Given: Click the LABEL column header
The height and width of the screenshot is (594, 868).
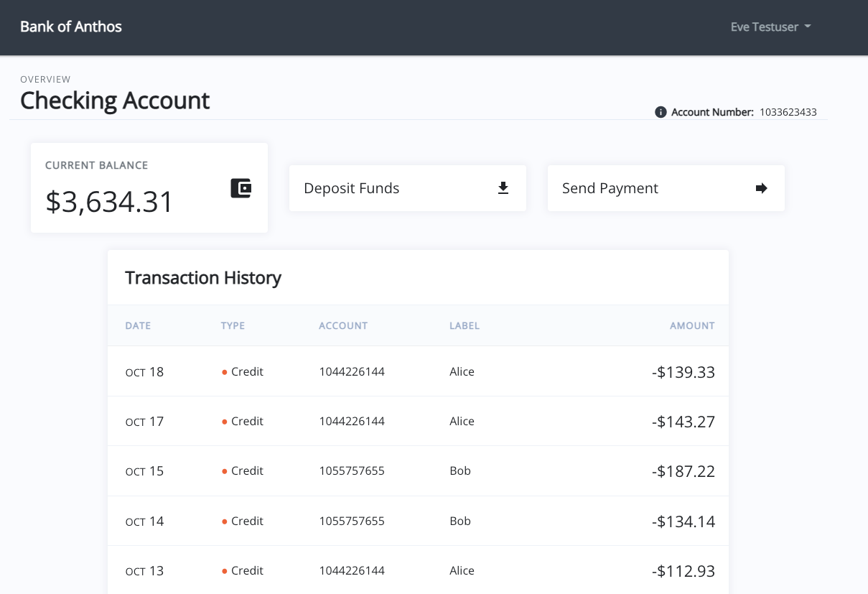Looking at the screenshot, I should tap(465, 325).
